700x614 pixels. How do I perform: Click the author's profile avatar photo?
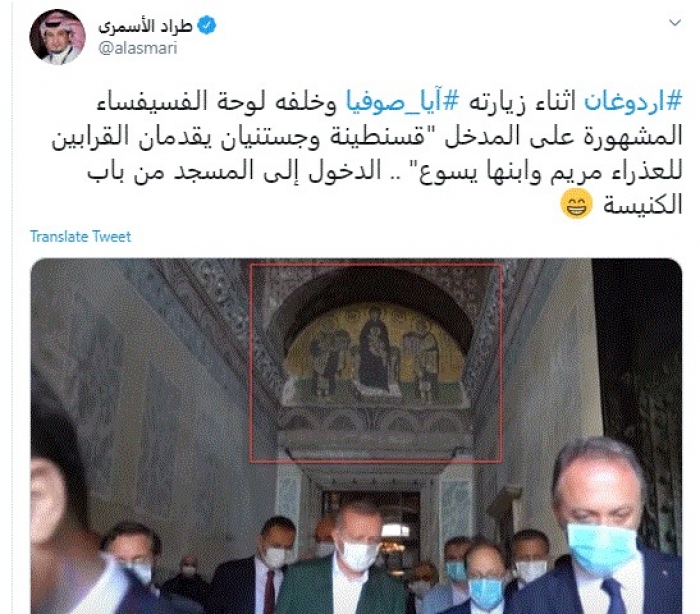58,37
